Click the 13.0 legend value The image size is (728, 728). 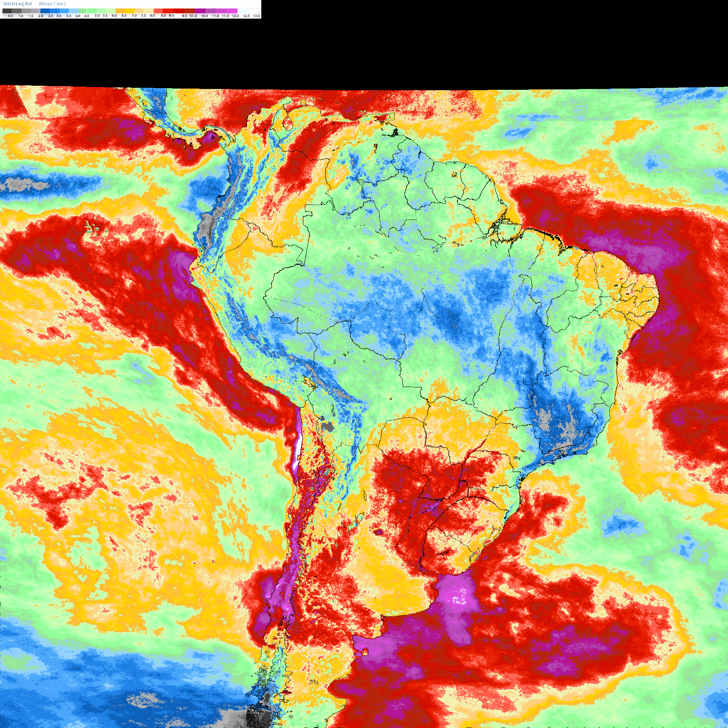pyautogui.click(x=257, y=16)
